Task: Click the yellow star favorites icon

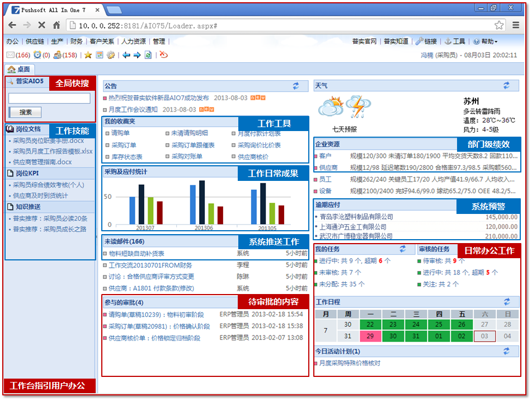Action: point(88,55)
